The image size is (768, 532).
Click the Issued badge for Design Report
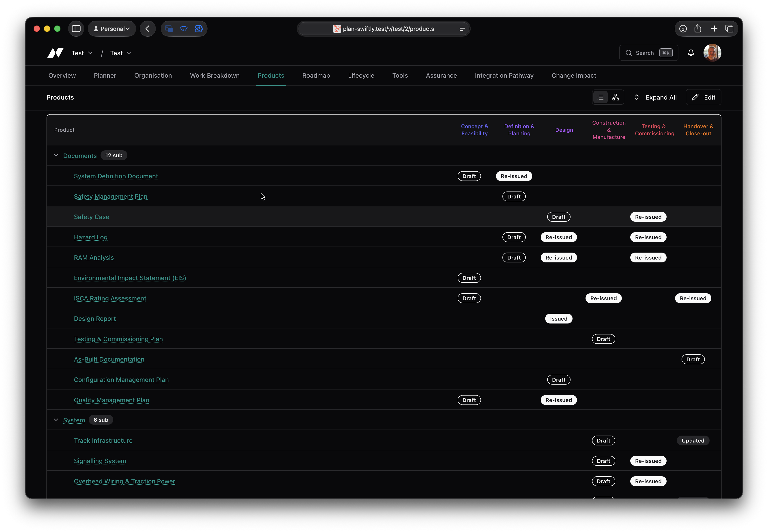coord(558,318)
